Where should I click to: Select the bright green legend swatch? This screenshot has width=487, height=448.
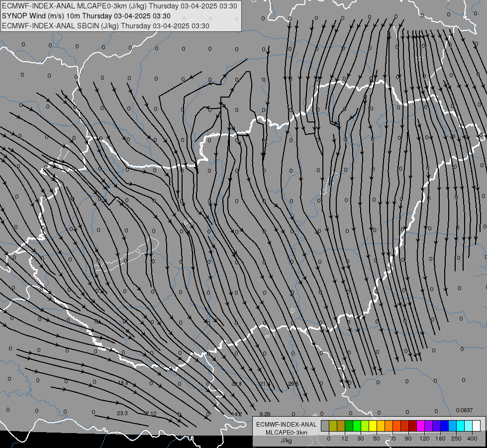(x=357, y=426)
